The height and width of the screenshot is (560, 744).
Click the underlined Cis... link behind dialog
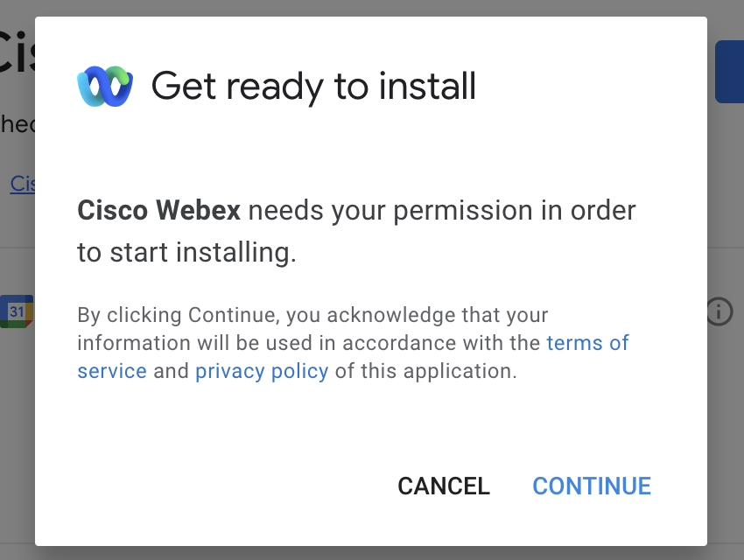pos(24,184)
